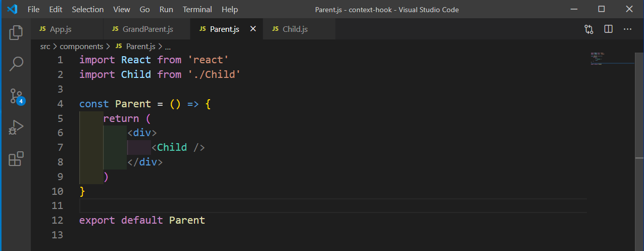Open the Run menu
The height and width of the screenshot is (251, 644).
(x=166, y=10)
